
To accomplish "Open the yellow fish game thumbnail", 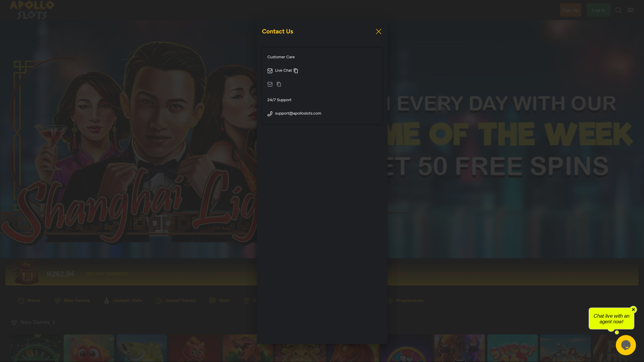I will [142, 348].
